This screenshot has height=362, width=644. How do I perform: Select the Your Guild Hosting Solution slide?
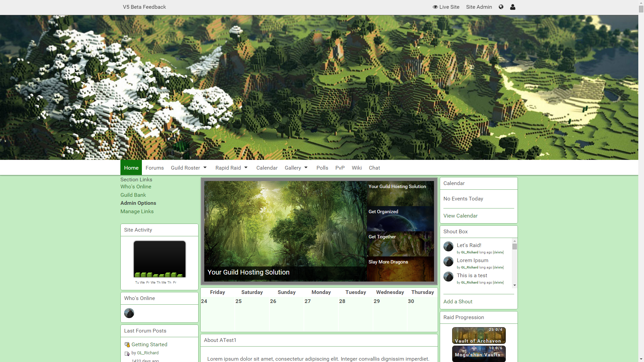(400, 194)
